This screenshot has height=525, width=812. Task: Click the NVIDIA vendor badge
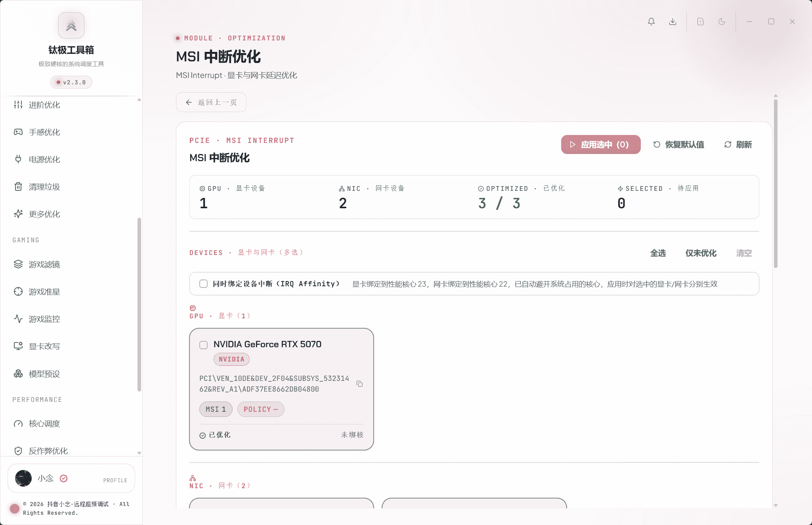pos(231,360)
